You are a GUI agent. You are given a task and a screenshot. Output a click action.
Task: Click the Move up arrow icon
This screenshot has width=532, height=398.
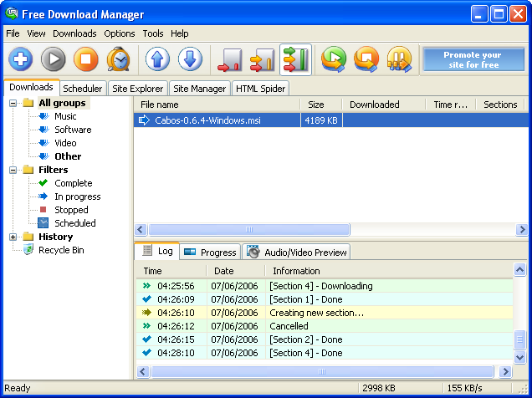coord(157,59)
